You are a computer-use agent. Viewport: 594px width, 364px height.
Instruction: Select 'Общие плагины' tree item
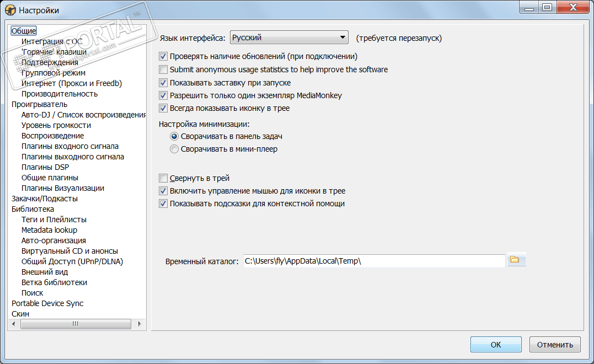click(x=50, y=178)
